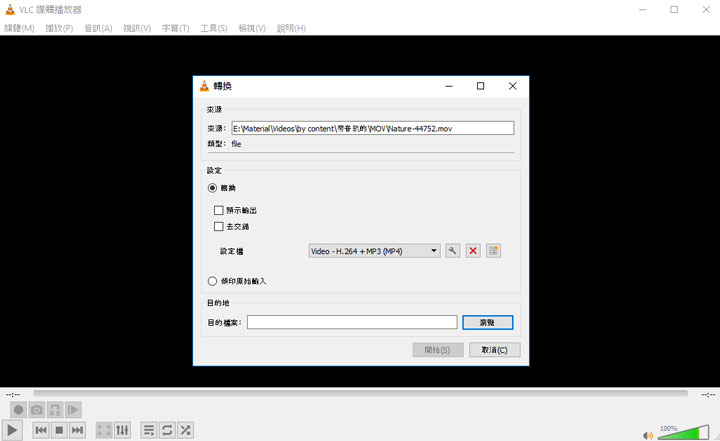This screenshot has width=720, height=441.
Task: Click the cone icon in 轉換 dialog title
Action: pyautogui.click(x=204, y=86)
